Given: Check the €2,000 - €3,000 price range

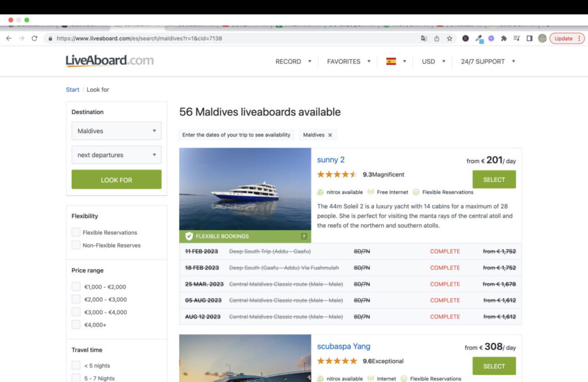Looking at the screenshot, I should [x=76, y=299].
